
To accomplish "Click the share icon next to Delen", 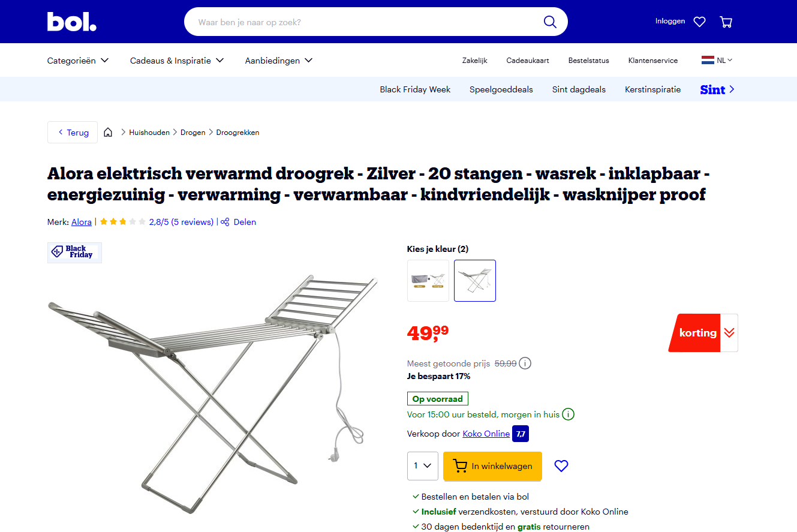I will [225, 222].
